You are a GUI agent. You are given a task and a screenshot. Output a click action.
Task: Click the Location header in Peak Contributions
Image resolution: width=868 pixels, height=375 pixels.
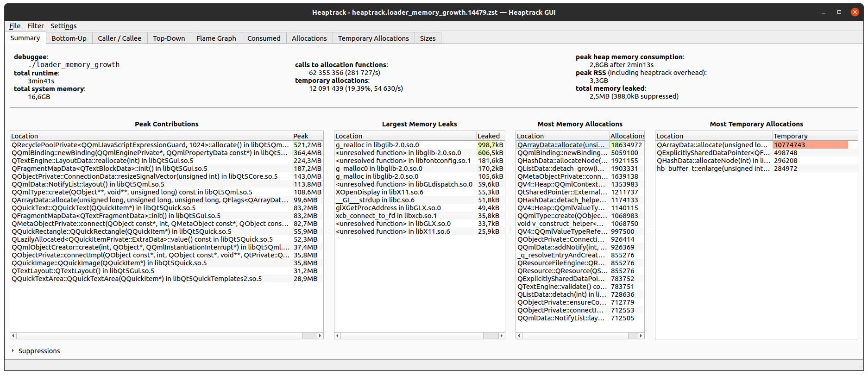pyautogui.click(x=151, y=136)
